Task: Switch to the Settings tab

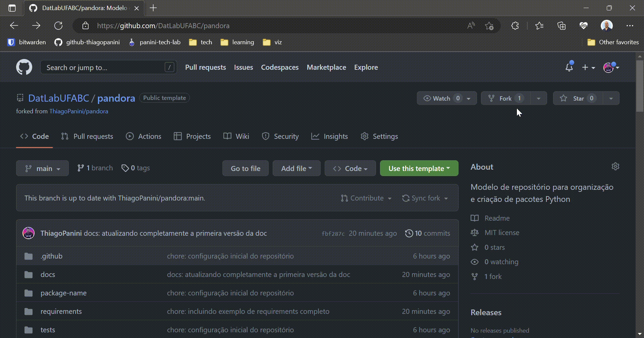Action: point(379,136)
